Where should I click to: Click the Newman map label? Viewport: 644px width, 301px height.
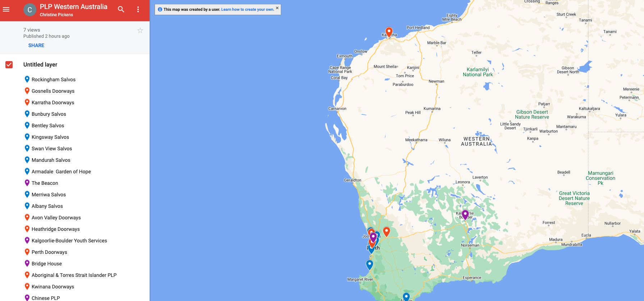point(437,81)
